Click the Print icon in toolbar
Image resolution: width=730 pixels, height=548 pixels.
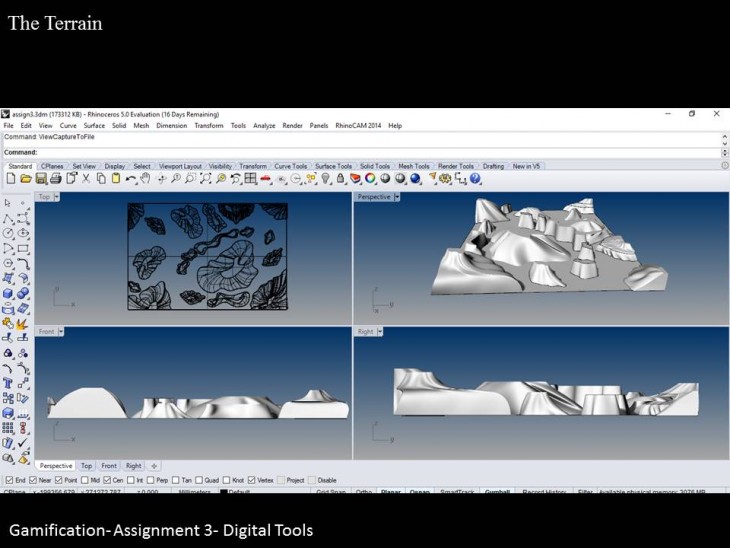pyautogui.click(x=56, y=179)
